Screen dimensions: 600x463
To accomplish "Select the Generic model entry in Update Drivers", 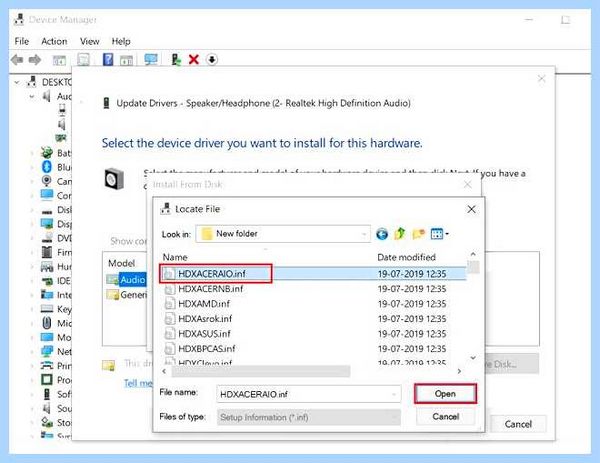I will click(127, 295).
